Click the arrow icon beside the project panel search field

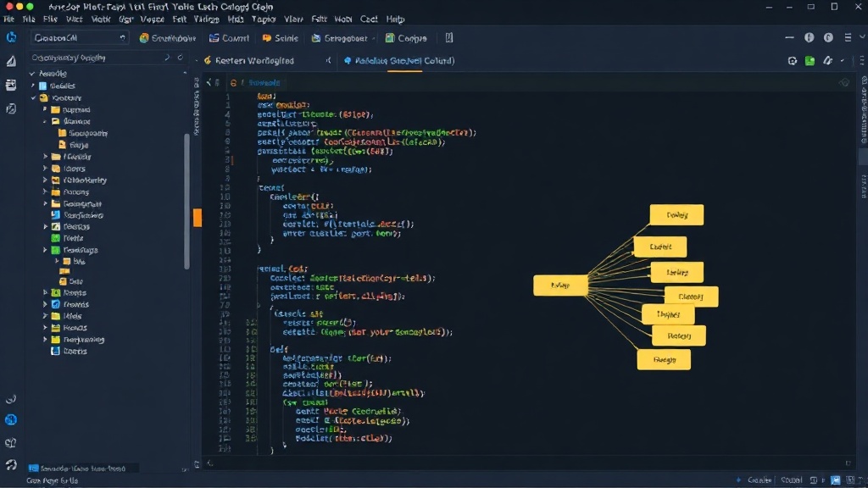click(167, 58)
